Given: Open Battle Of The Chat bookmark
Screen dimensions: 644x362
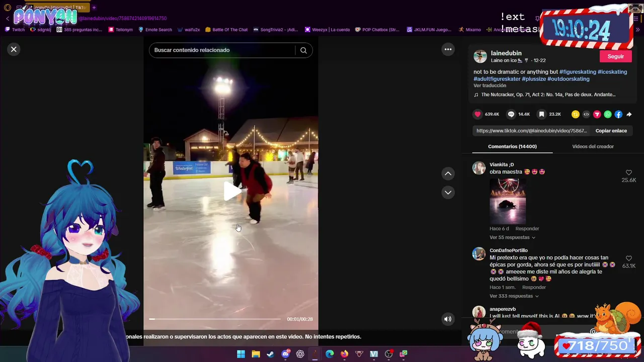Looking at the screenshot, I should [x=226, y=30].
